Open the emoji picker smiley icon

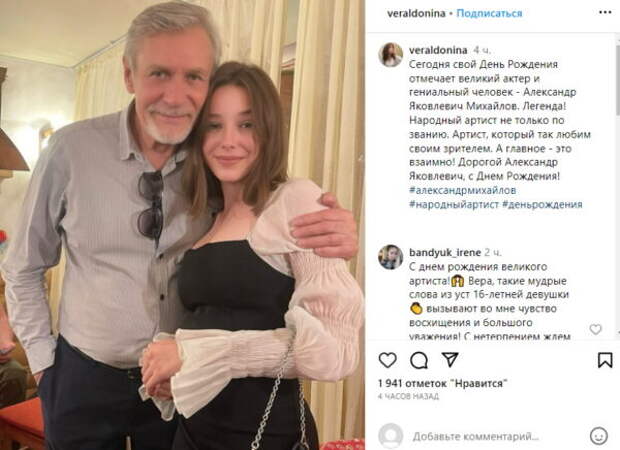(599, 436)
